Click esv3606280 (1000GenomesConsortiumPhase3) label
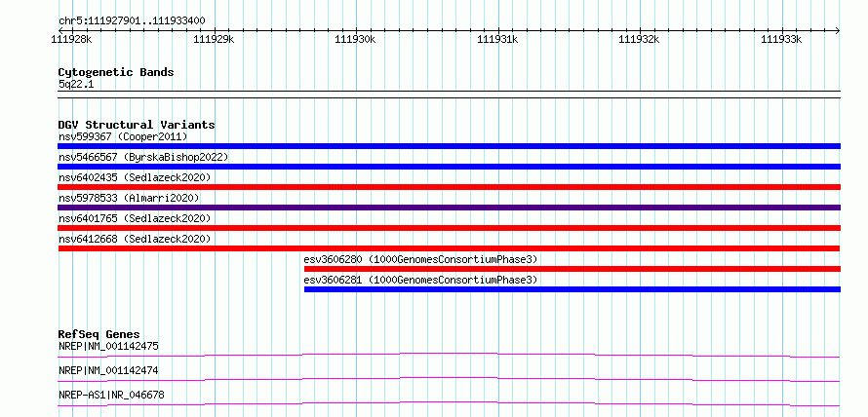This screenshot has height=417, width=868. 420,259
